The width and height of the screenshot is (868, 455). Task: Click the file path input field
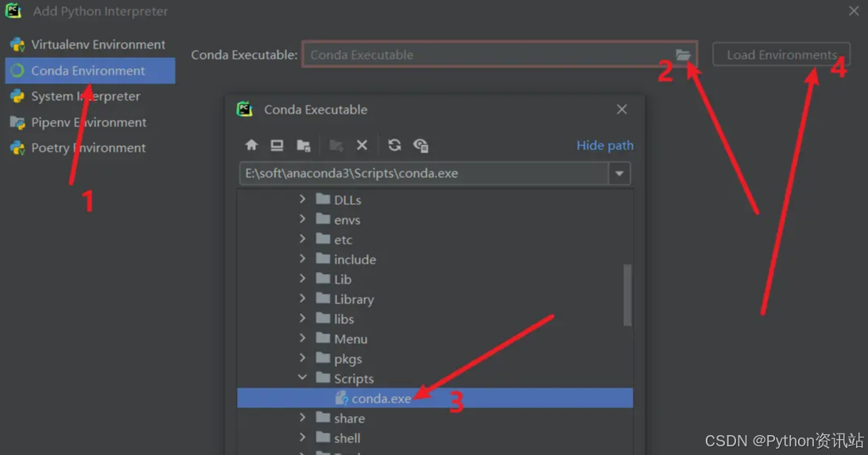pos(424,174)
